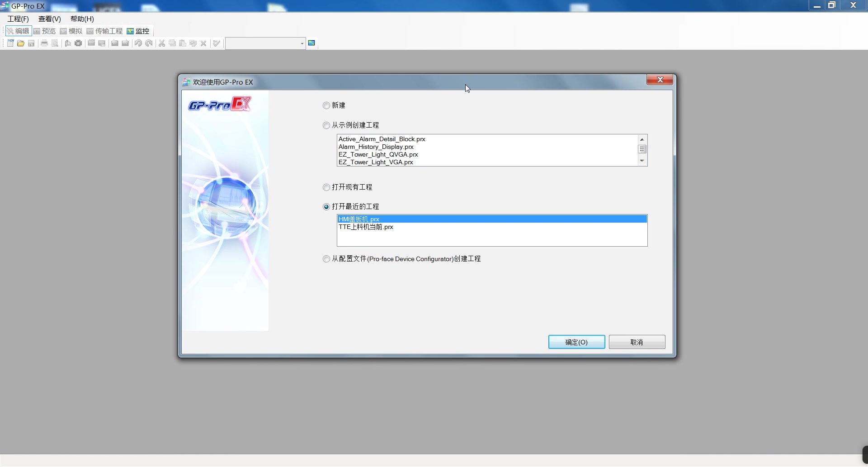Click the New project icon in toolbar
Viewport: 868px width, 467px height.
[10, 43]
